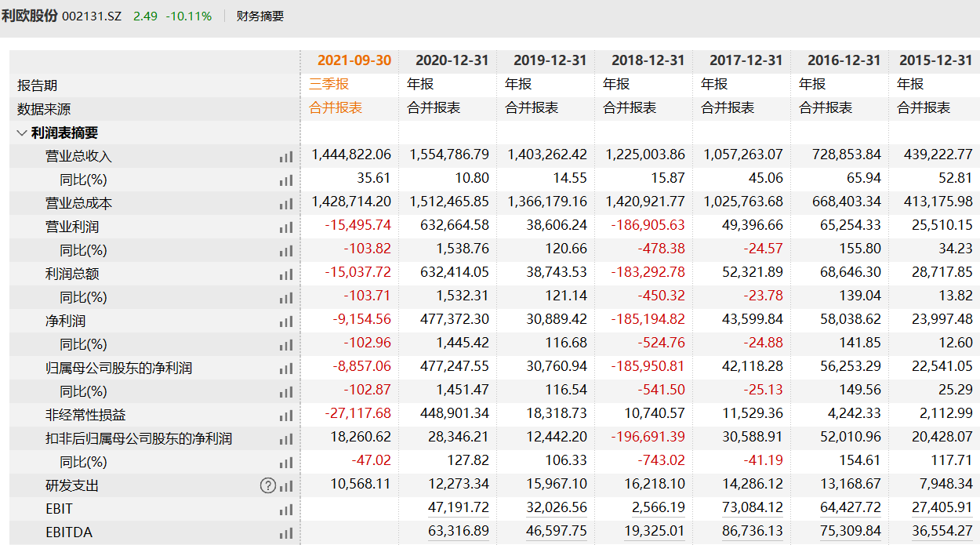This screenshot has height=545, width=980.
Task: Show help tooltip for 研发支出
Action: tap(267, 485)
